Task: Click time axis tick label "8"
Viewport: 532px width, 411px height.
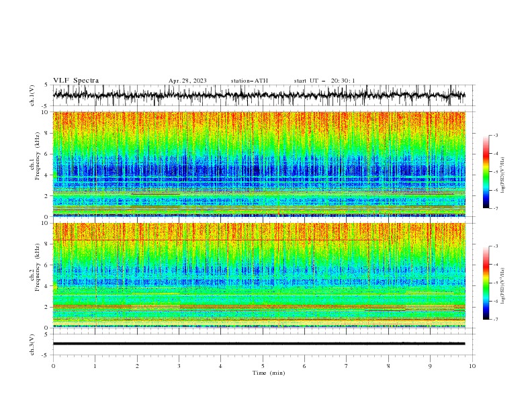Action: click(x=388, y=366)
